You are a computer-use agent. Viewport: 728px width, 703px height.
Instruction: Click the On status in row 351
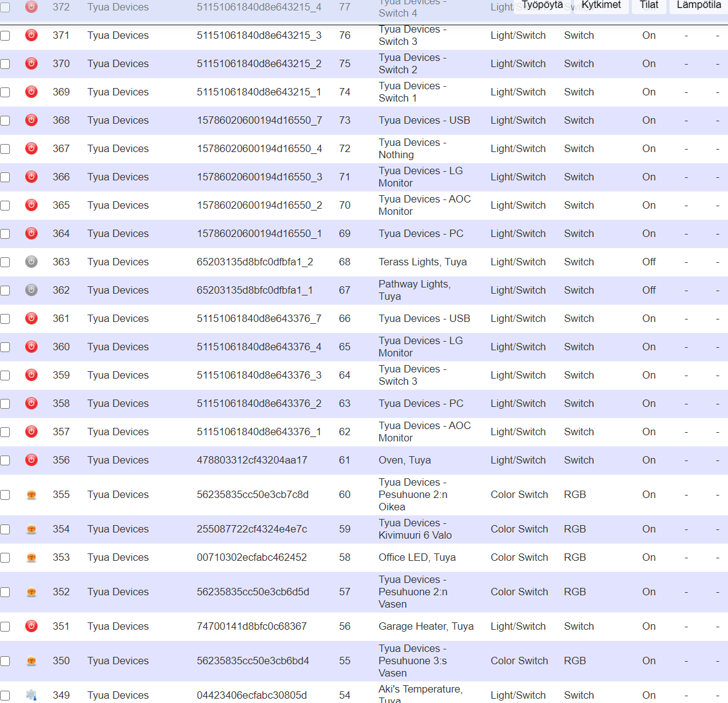pos(649,626)
